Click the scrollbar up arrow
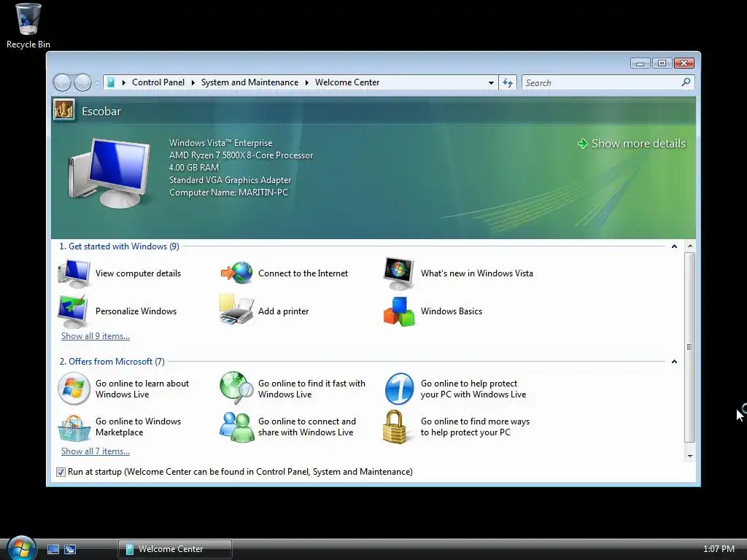The image size is (747, 560). click(689, 246)
